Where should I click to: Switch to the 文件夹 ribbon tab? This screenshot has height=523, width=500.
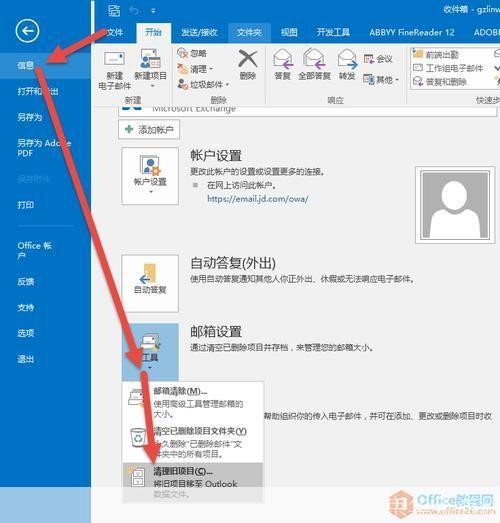point(249,32)
